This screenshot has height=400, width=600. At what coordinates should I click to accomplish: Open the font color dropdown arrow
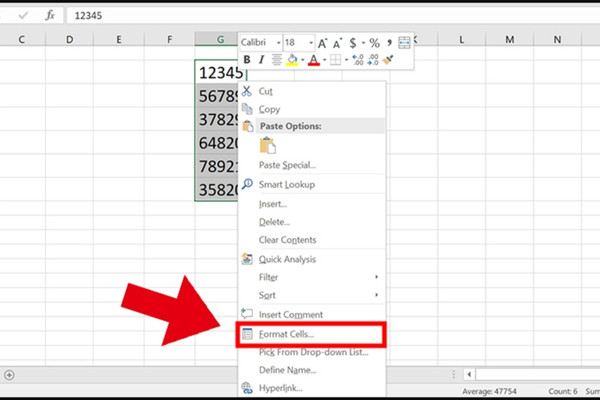tap(324, 60)
